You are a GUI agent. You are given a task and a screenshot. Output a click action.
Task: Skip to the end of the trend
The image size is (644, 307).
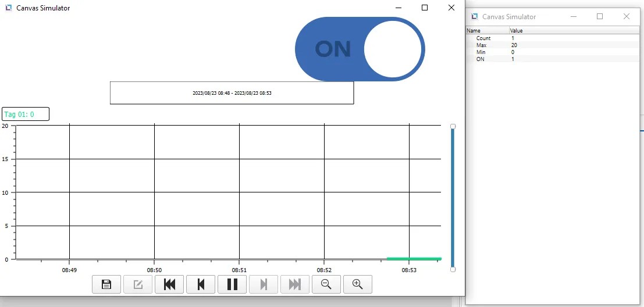[x=295, y=284]
